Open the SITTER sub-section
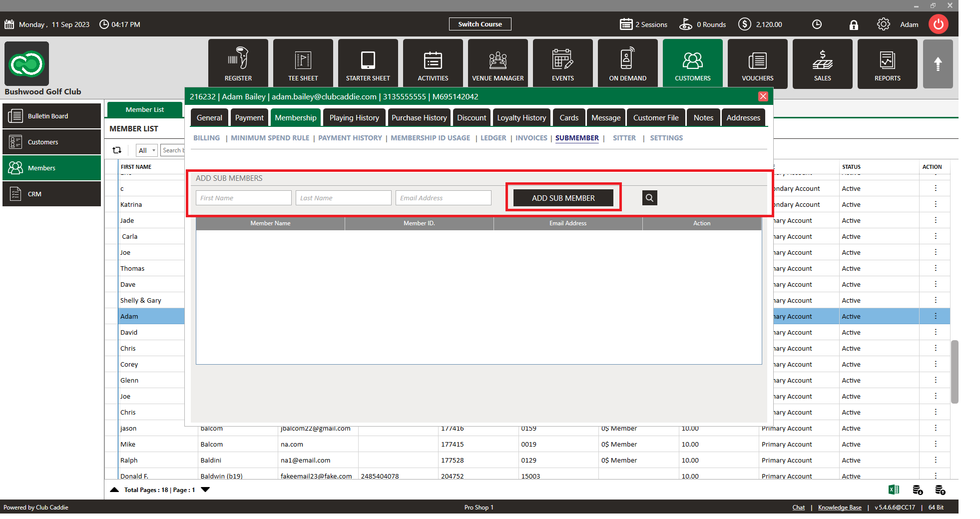Screen dimensions: 980x519 coord(624,138)
